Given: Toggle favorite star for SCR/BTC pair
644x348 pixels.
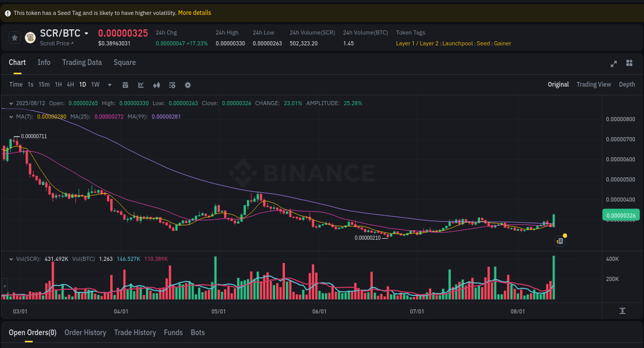Looking at the screenshot, I should point(14,37).
